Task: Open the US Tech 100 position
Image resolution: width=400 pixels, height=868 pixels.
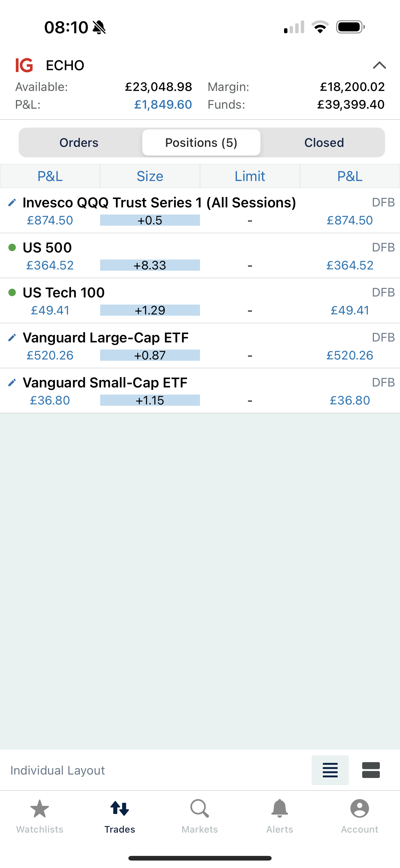Action: pos(200,301)
